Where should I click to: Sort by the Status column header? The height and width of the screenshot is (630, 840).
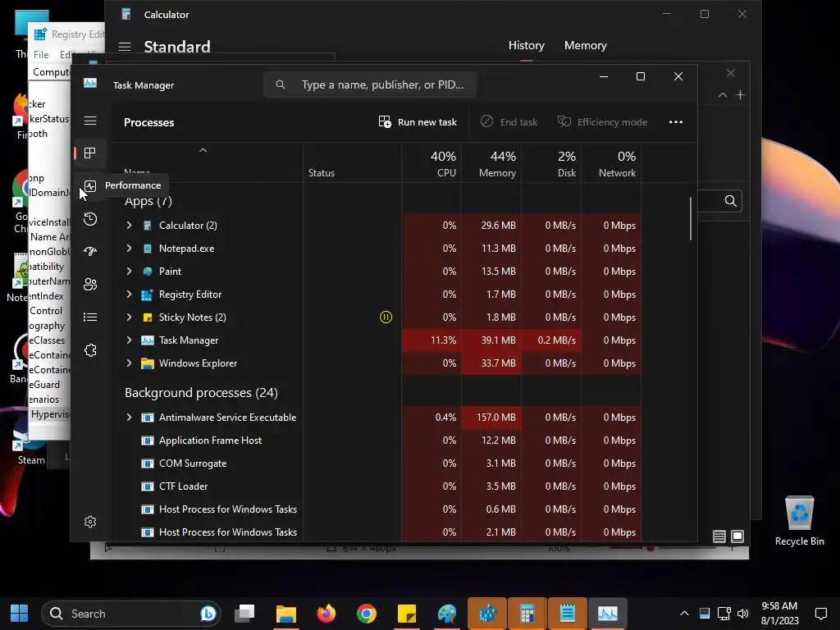[352, 163]
